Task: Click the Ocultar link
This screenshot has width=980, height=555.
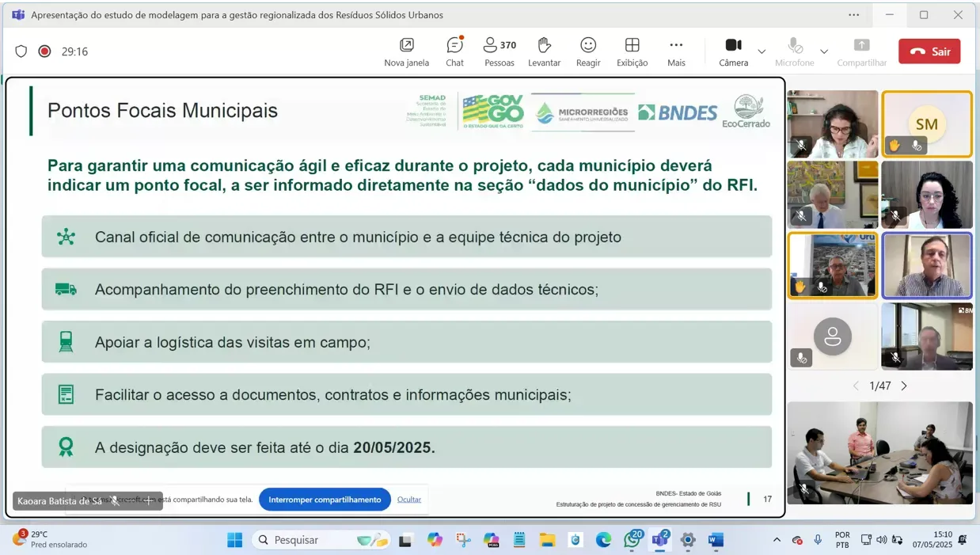Action: (409, 500)
